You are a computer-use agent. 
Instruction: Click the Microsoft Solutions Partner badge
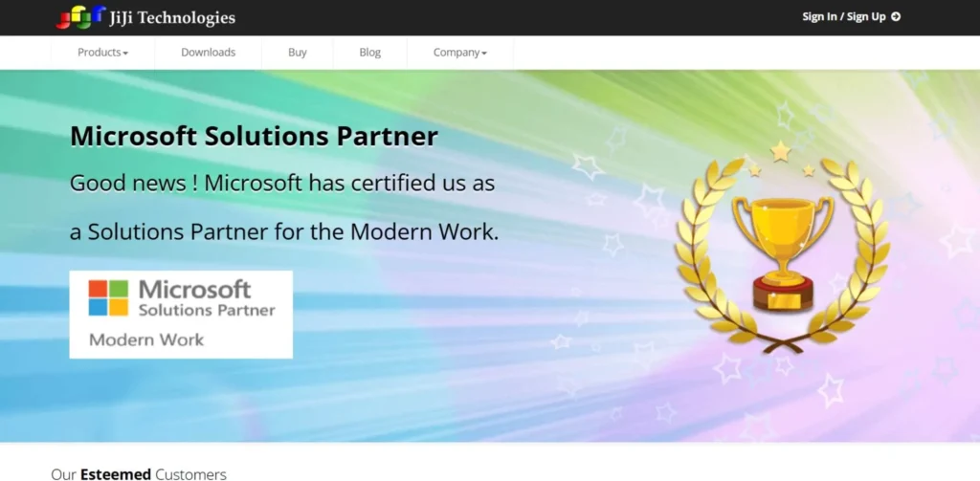point(181,315)
